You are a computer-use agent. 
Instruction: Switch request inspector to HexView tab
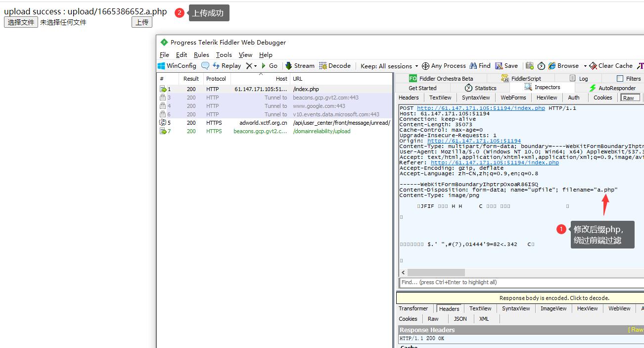547,98
